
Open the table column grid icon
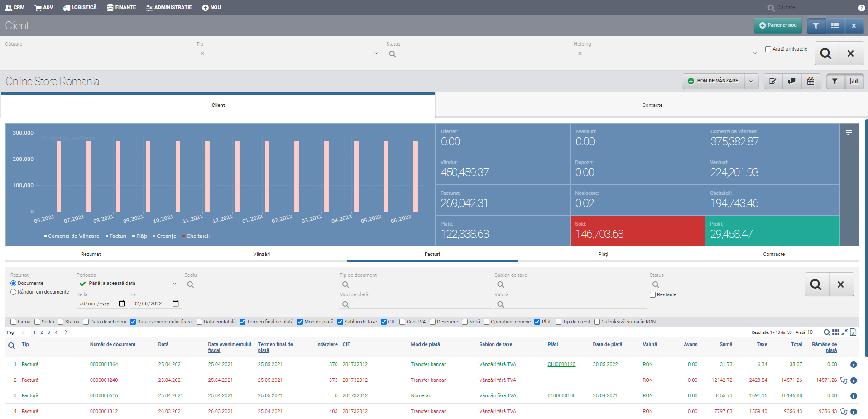coord(836,332)
